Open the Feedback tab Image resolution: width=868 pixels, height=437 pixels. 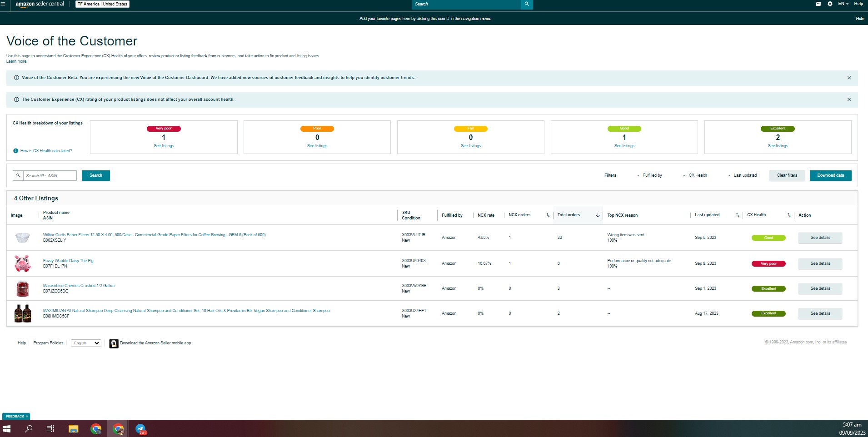[x=15, y=417]
